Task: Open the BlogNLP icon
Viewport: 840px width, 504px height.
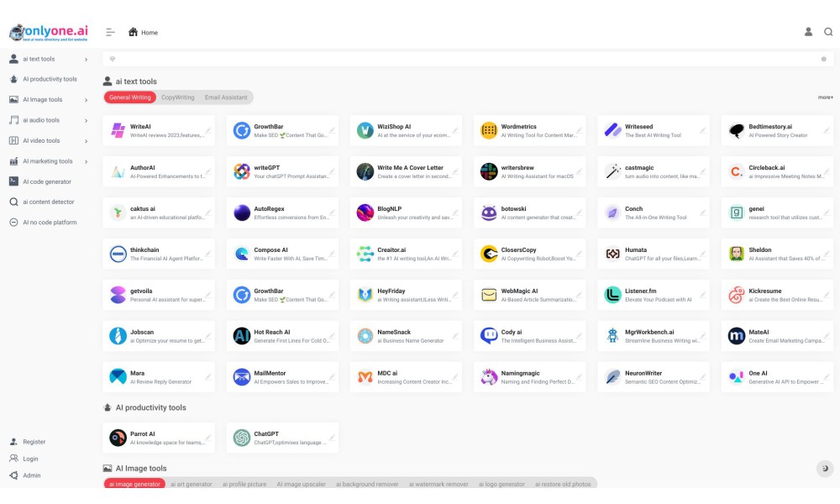Action: coord(365,213)
